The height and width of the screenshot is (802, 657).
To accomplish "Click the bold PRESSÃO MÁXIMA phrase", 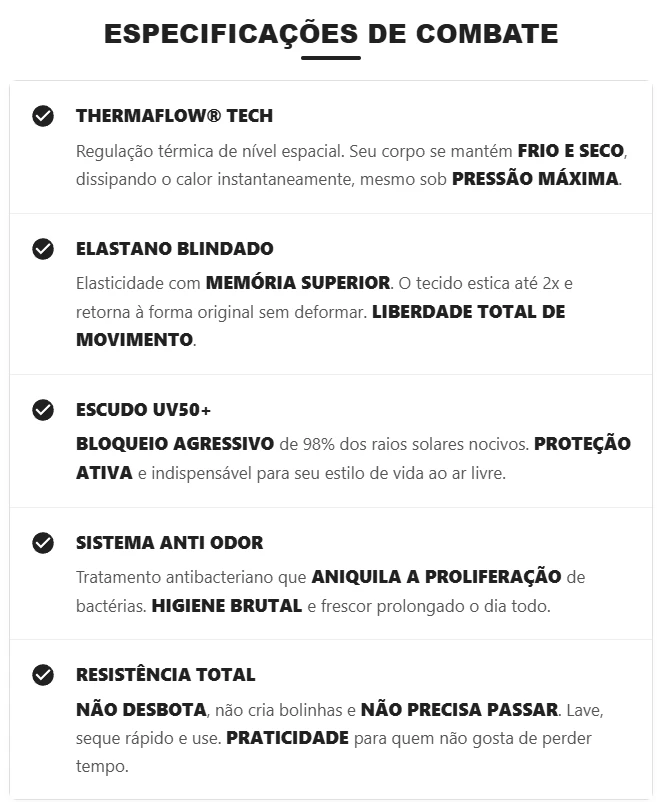I will point(536,180).
